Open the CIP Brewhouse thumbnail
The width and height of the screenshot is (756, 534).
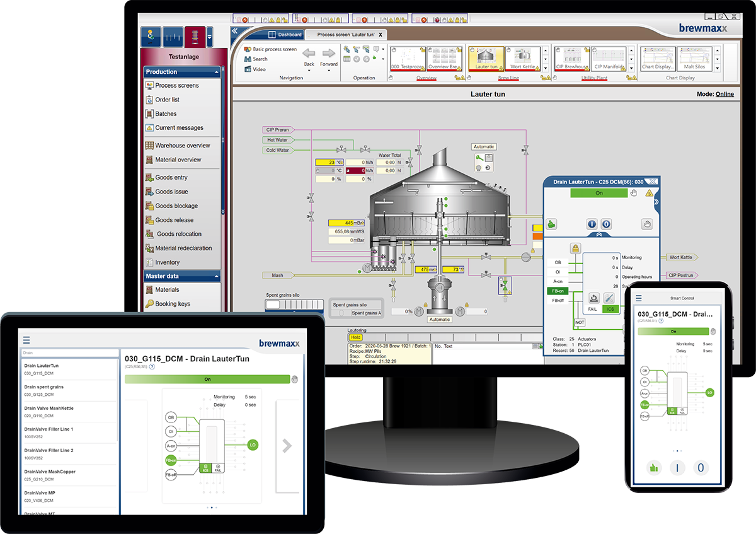pyautogui.click(x=572, y=59)
